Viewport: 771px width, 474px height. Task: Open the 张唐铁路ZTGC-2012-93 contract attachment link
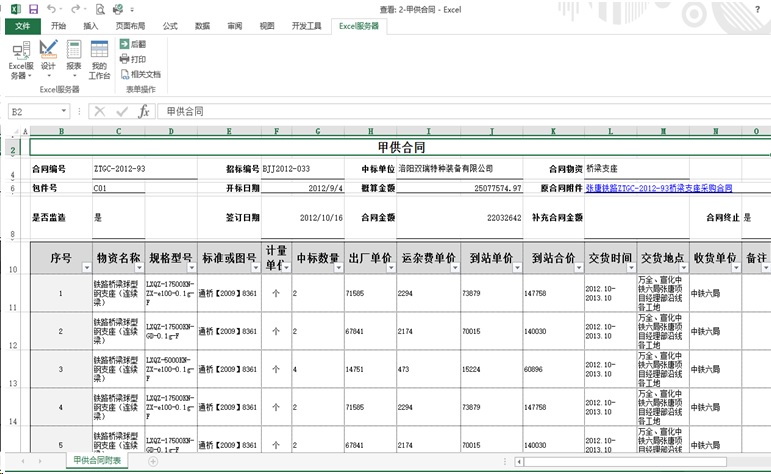pos(658,188)
